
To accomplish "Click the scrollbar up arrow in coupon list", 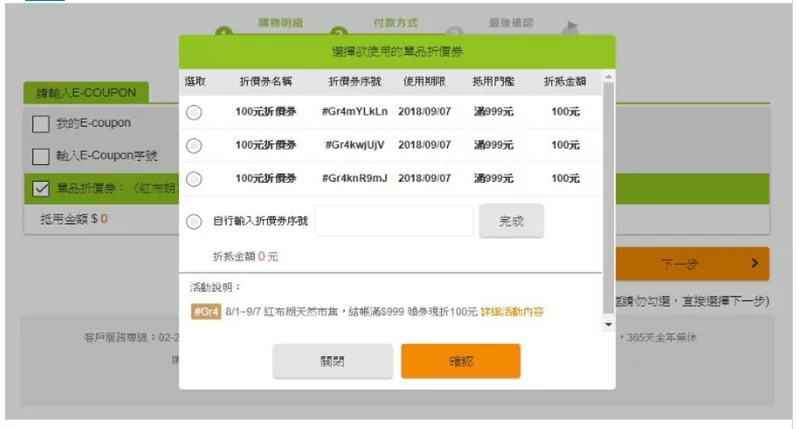I will 608,76.
